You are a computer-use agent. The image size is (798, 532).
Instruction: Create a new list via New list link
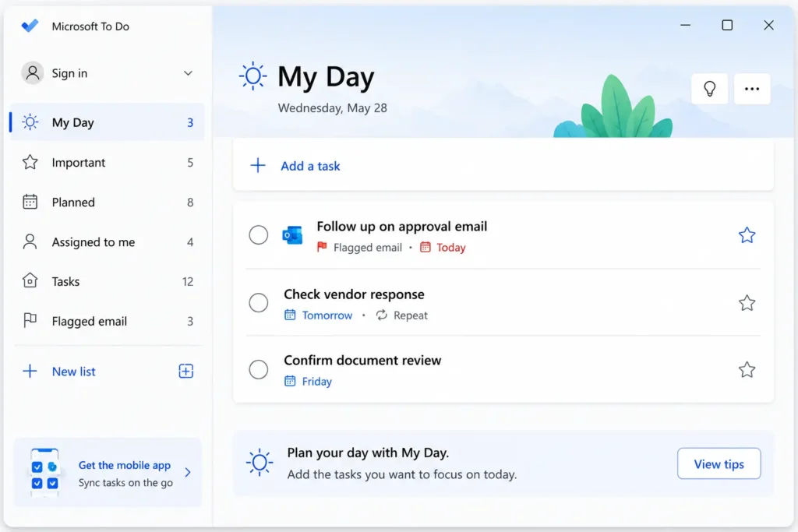pos(73,372)
